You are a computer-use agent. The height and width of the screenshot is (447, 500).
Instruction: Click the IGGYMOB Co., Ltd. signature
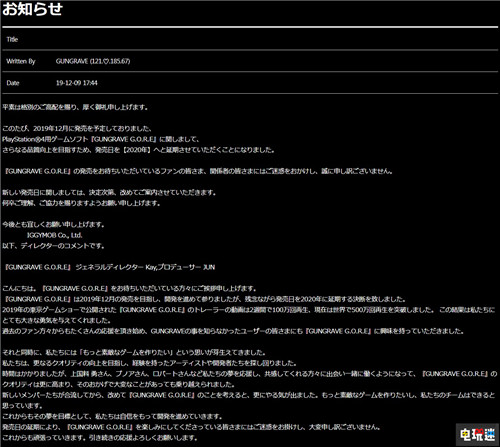tap(54, 235)
